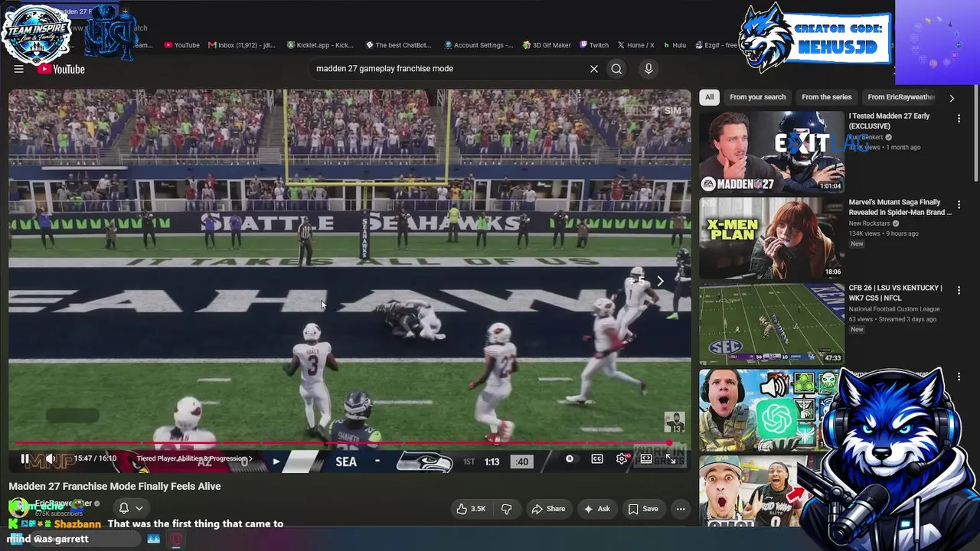This screenshot has height=551, width=980.
Task: Dislike the video
Action: [x=506, y=509]
